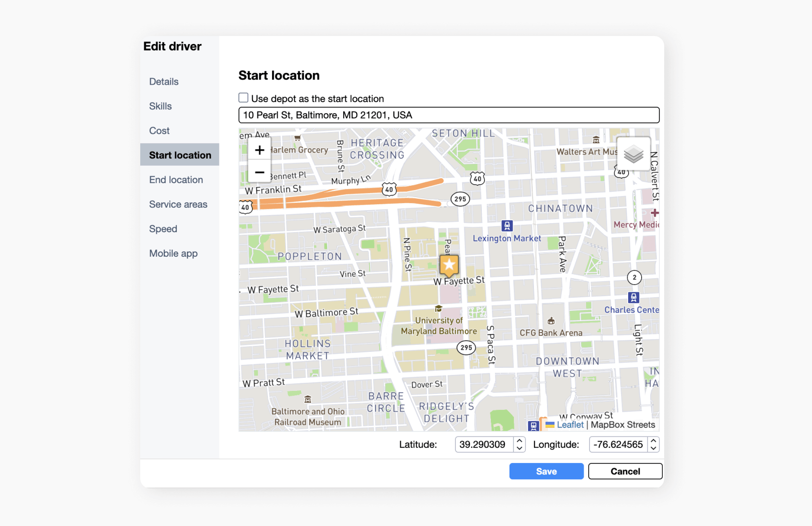Click the Baltimore and Ohio Railroad Museum icon
The height and width of the screenshot is (526, 812).
click(x=308, y=399)
